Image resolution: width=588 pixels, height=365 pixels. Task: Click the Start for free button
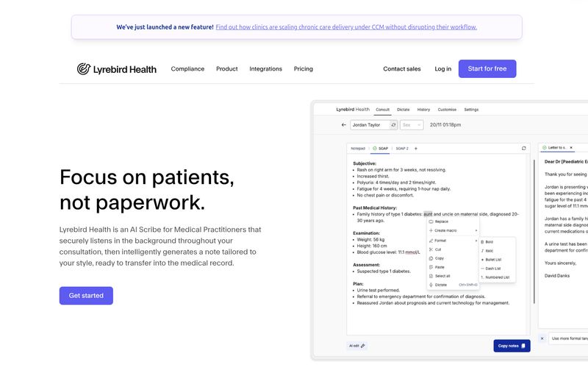(x=487, y=68)
